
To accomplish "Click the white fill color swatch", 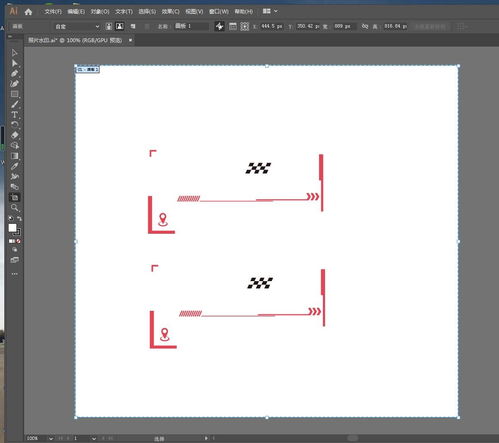I will tap(12, 228).
